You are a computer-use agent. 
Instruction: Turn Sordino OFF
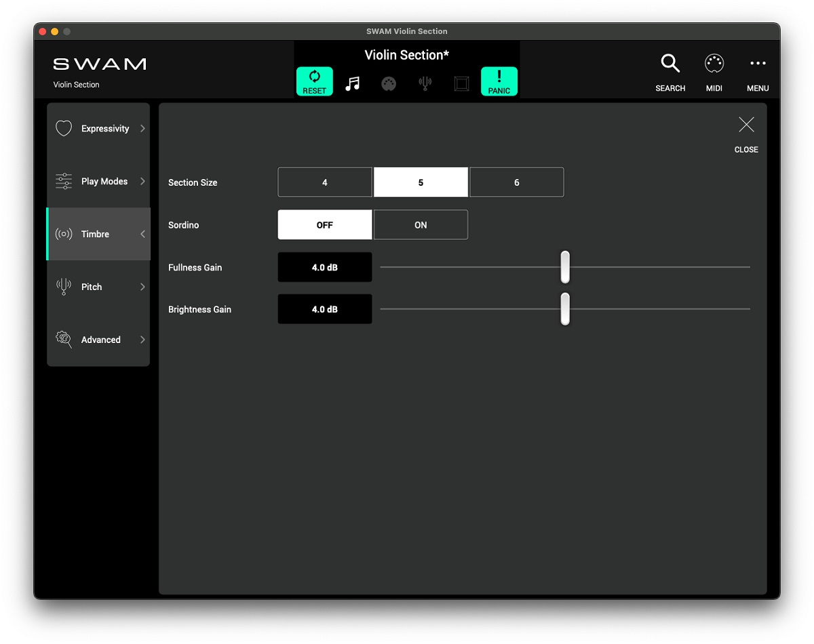(325, 224)
